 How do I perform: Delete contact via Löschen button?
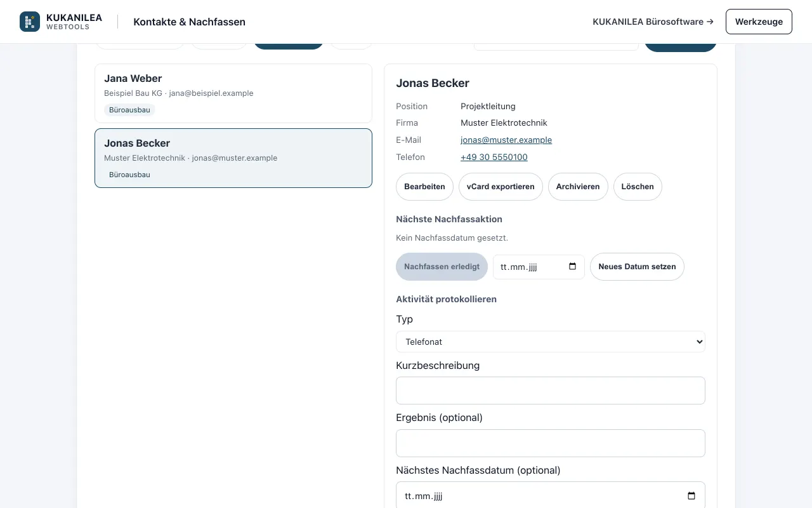pos(638,187)
